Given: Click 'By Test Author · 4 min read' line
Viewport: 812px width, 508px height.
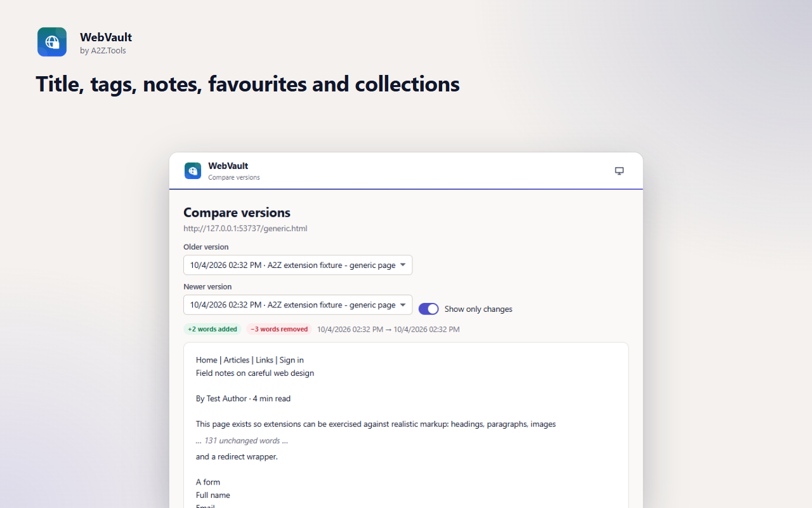Looking at the screenshot, I should (x=244, y=399).
